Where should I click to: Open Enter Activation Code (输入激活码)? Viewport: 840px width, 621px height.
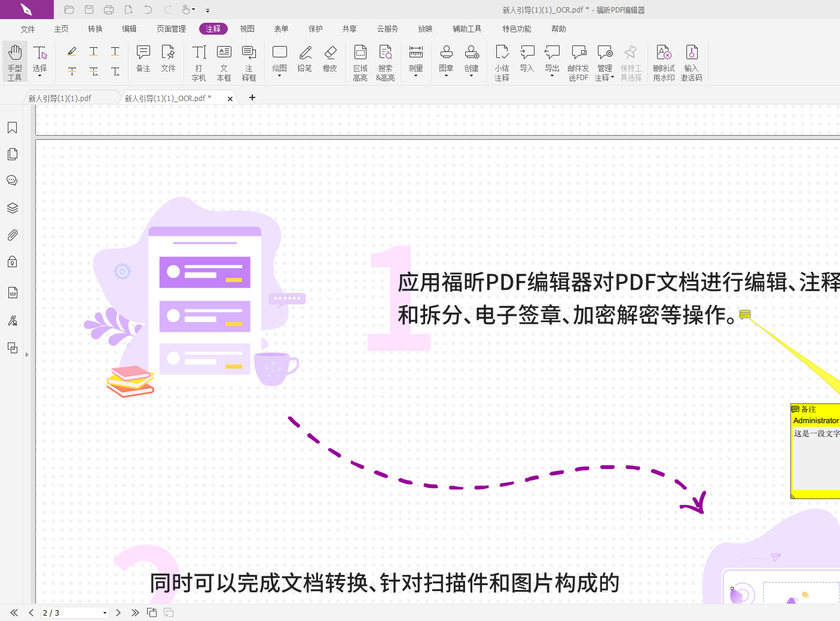coord(692,62)
